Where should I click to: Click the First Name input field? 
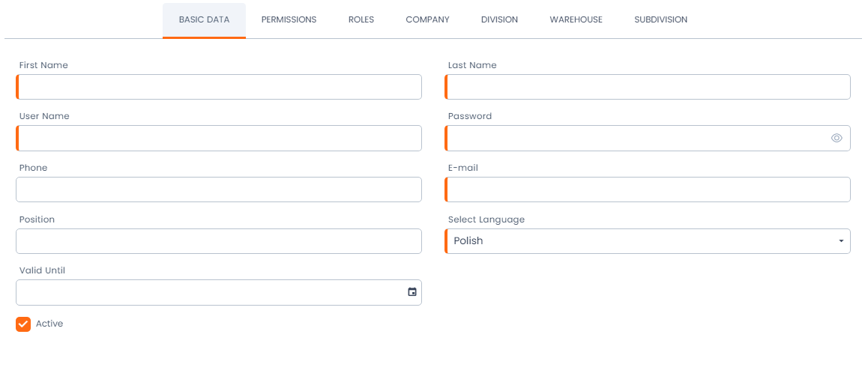[219, 87]
